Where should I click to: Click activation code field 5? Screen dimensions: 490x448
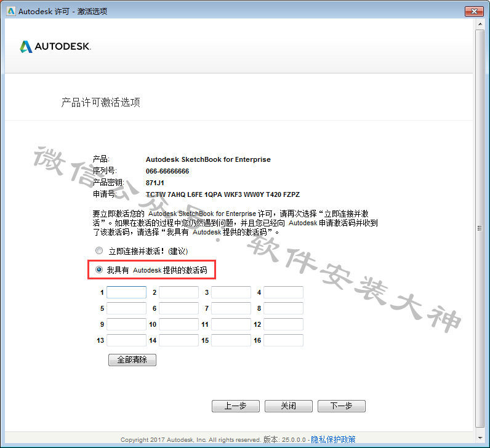pyautogui.click(x=126, y=308)
